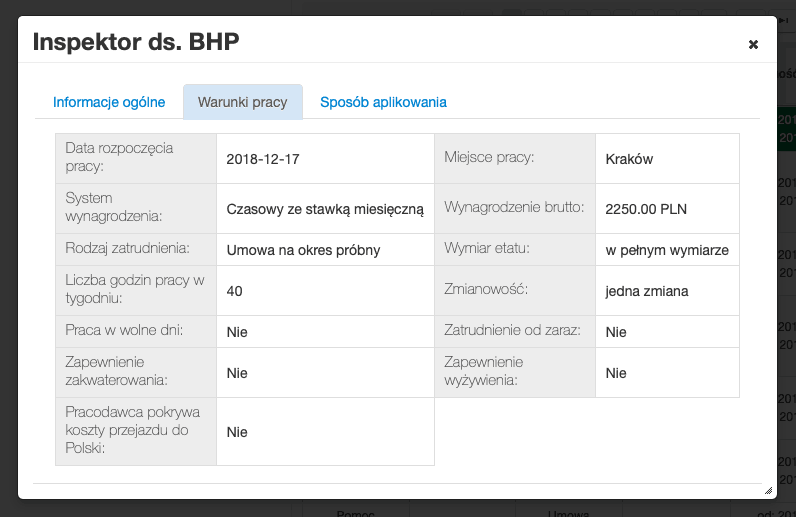Click the Data rozpoczęcia pracy label

[x=119, y=157]
